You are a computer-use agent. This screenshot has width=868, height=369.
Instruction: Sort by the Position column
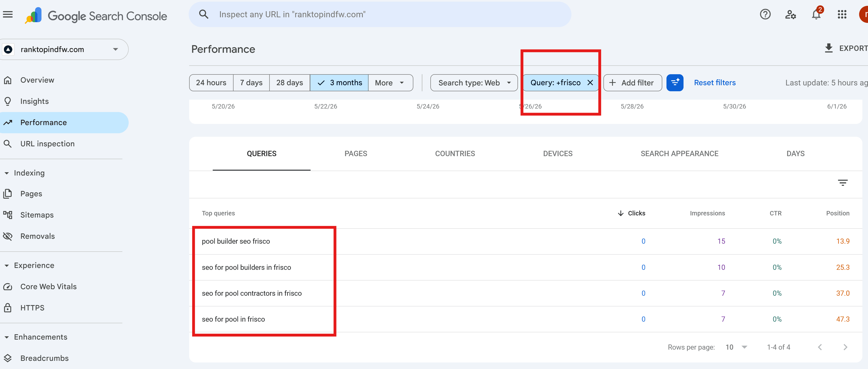pyautogui.click(x=838, y=214)
